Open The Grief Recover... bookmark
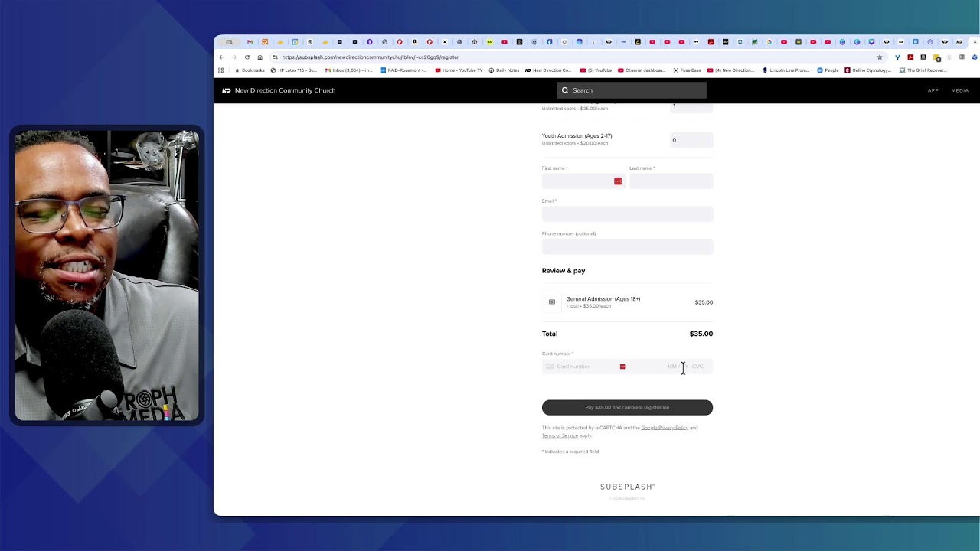 point(923,70)
